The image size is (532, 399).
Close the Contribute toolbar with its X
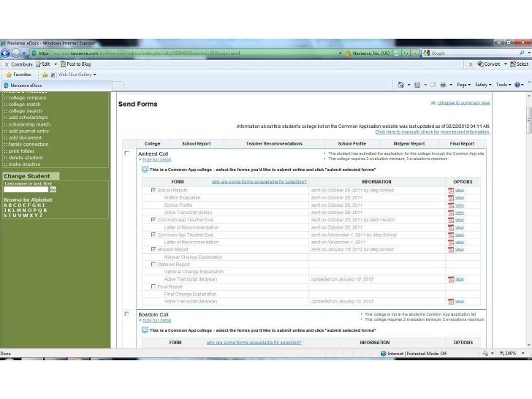point(7,64)
